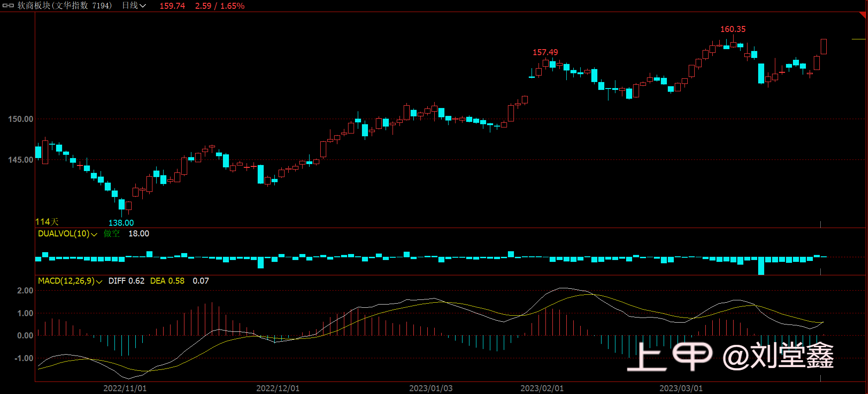Click the 2022/11/01 date marker
Viewport: 868px width, 394px height.
coord(125,388)
